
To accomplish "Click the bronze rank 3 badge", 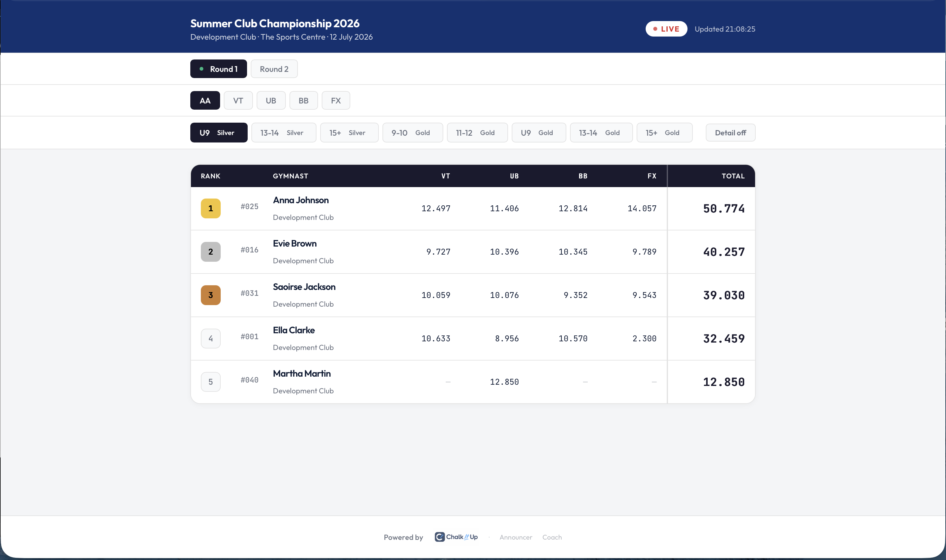I will (210, 295).
